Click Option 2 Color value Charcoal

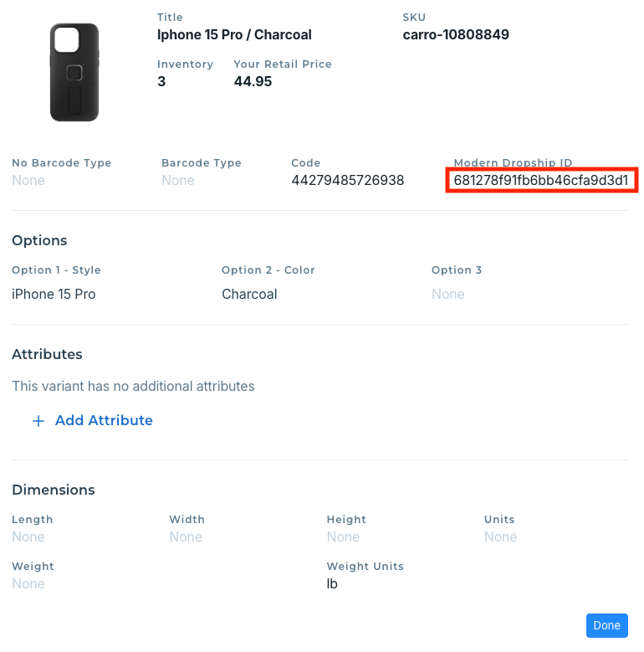[249, 294]
